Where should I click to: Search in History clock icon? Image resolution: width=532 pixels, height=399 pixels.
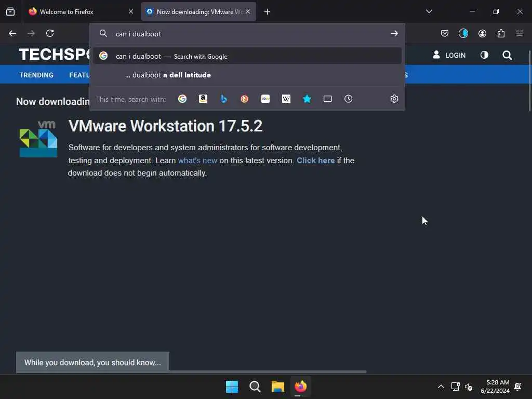(x=348, y=99)
